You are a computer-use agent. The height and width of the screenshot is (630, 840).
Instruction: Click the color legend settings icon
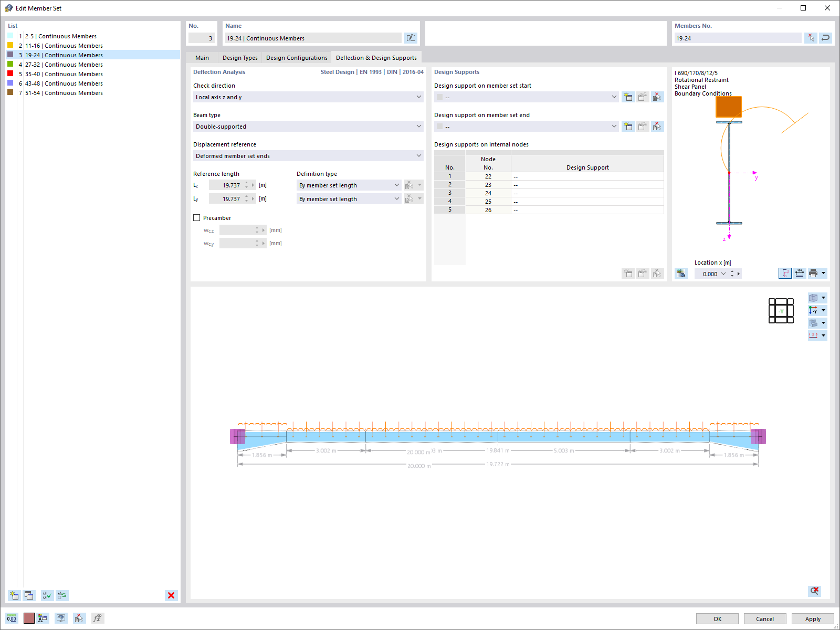point(43,618)
